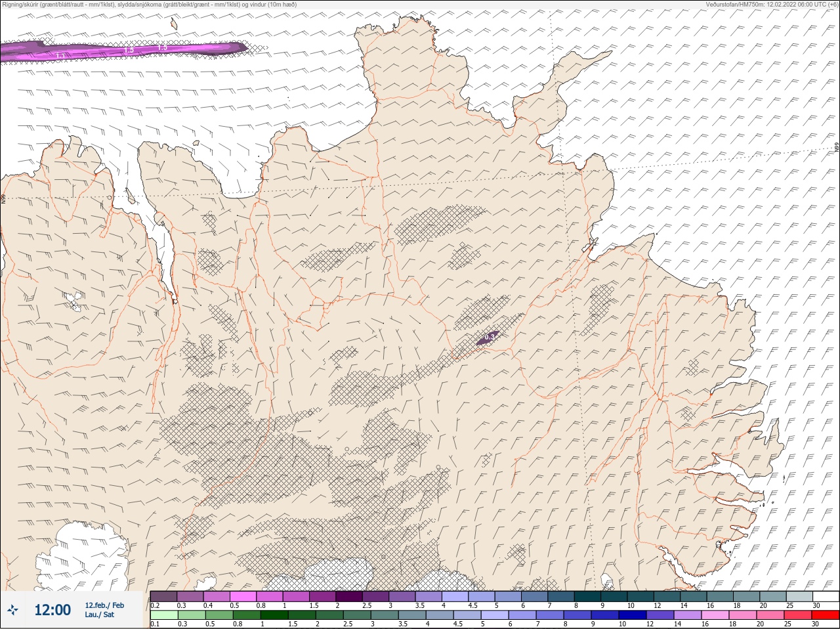
Task: Click the light pink swatch labeled 16 in lower legend
Action: click(x=715, y=615)
